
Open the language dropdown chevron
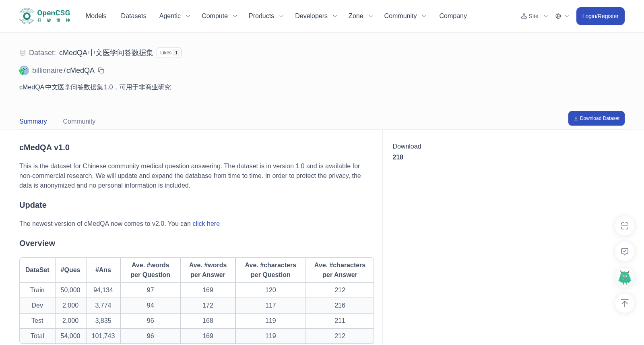tap(567, 16)
